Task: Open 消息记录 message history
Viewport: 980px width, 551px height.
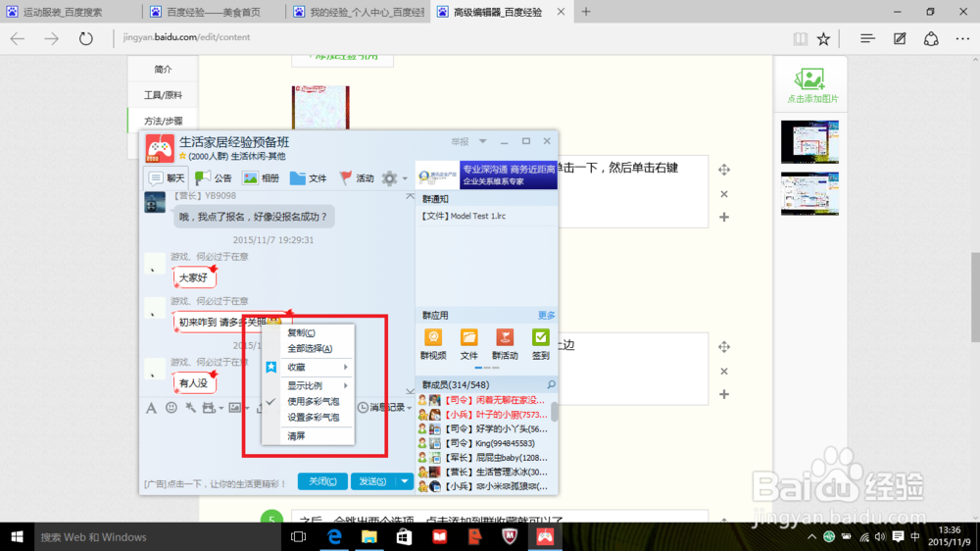Action: click(x=384, y=408)
